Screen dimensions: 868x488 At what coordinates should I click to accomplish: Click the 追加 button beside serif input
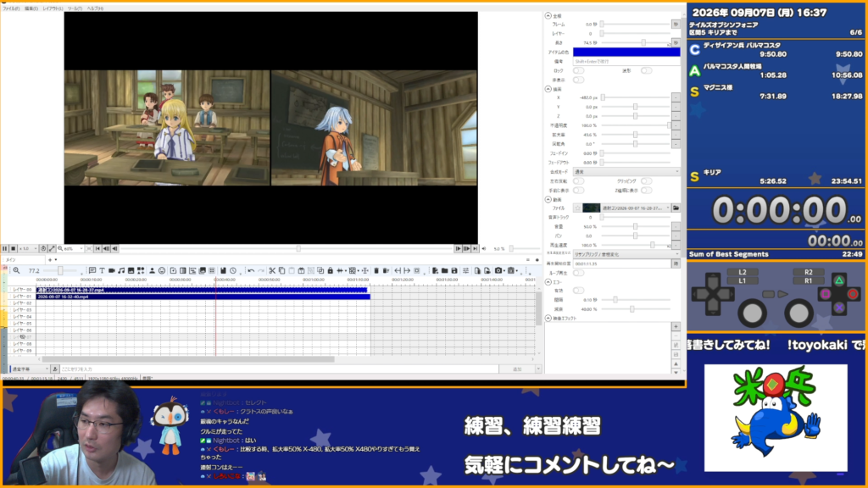(x=517, y=369)
